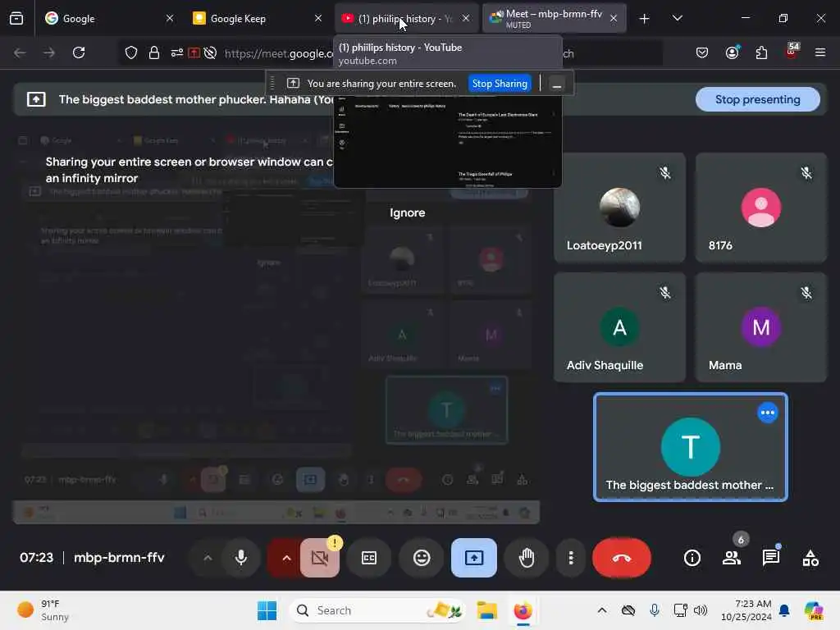
Task: Open the 91°F Sunny weather widget
Action: [x=44, y=610]
